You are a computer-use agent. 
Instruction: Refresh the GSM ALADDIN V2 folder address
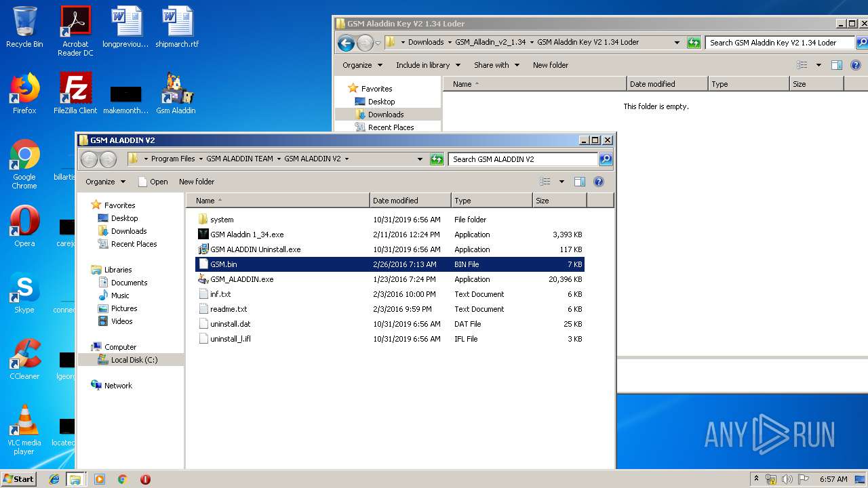pyautogui.click(x=437, y=159)
